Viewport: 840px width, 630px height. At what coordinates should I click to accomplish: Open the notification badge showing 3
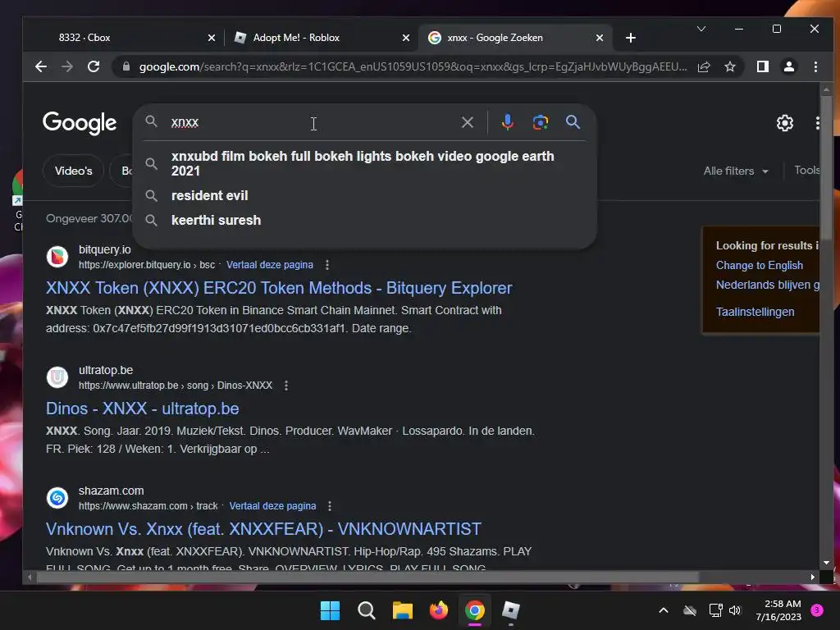click(x=817, y=610)
